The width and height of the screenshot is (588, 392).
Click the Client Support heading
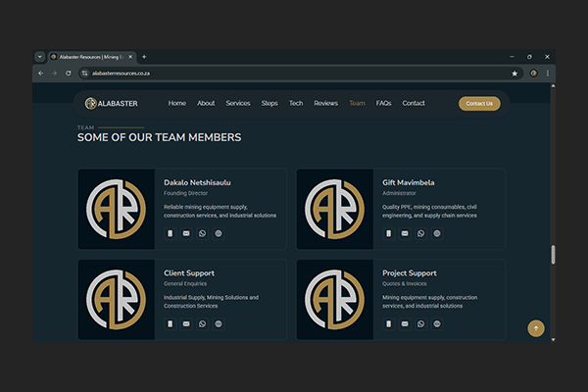click(189, 273)
